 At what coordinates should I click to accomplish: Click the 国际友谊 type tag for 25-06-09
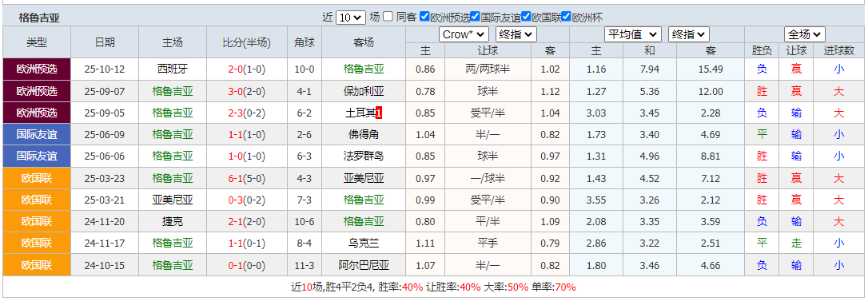[37, 135]
